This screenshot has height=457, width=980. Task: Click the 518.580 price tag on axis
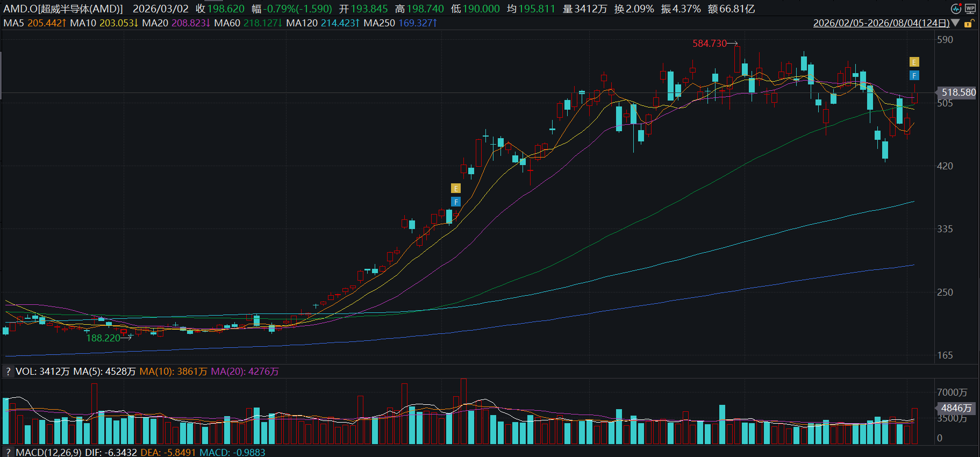coord(958,92)
